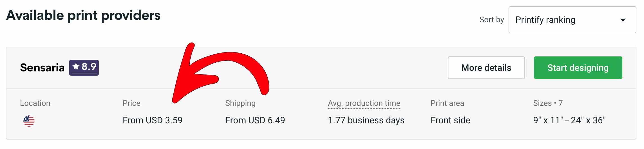Viewport: 644px width, 149px height.
Task: Click the 8.9 star rating badge
Action: 84,68
